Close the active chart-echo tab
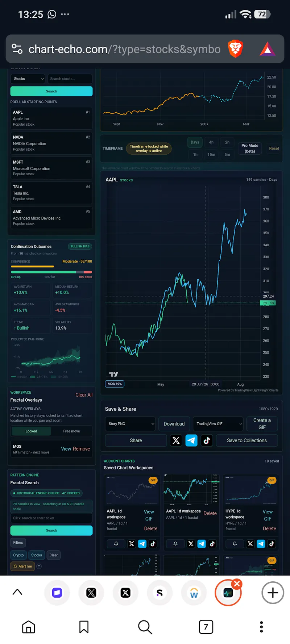 (237, 584)
